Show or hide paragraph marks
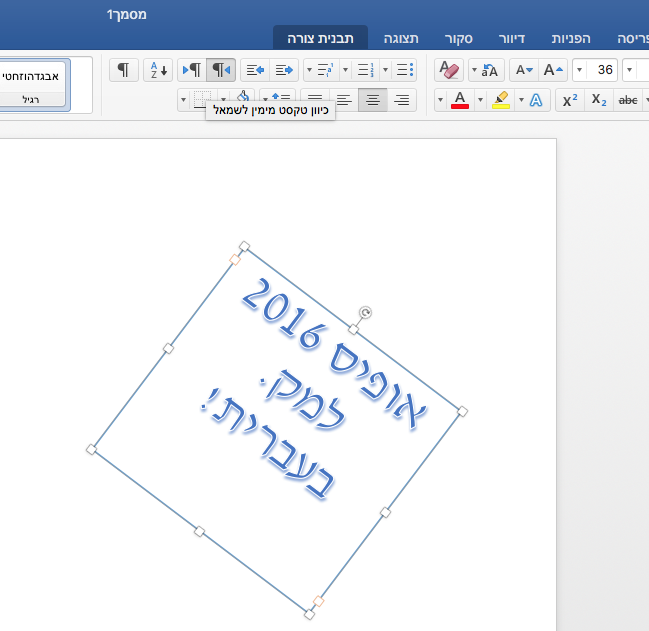This screenshot has width=649, height=631. 123,70
